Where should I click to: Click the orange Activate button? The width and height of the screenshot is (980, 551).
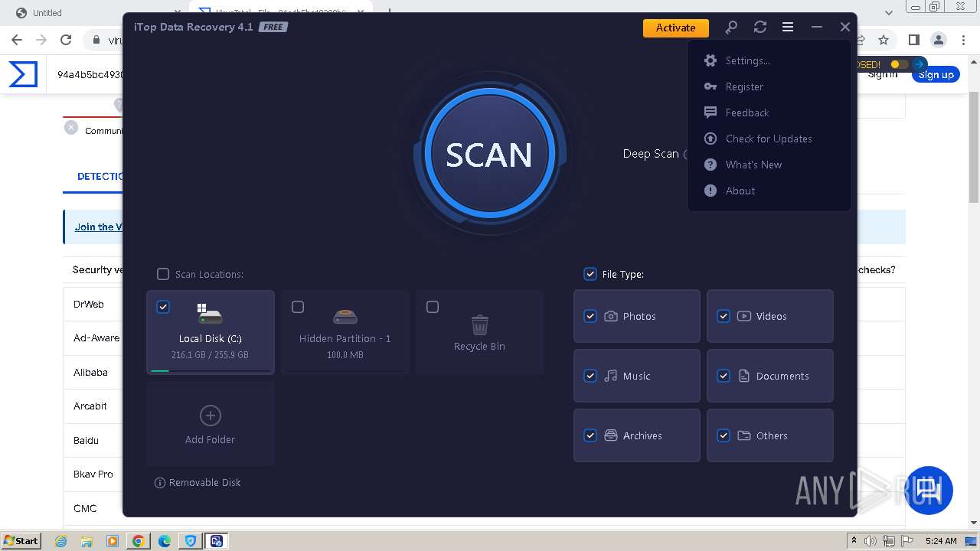(x=675, y=28)
